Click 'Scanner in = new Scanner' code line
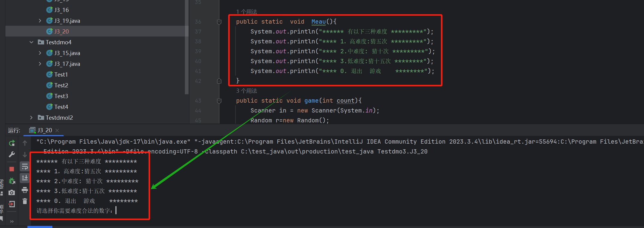 315,110
